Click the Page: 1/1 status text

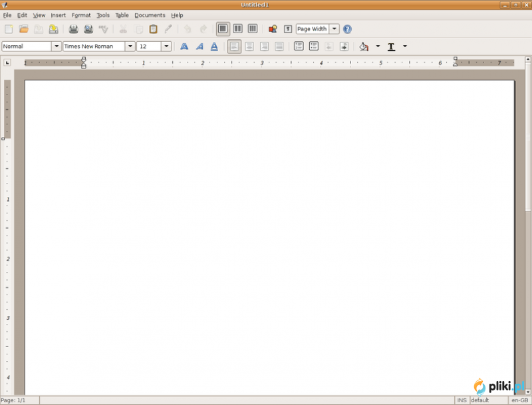(x=13, y=400)
